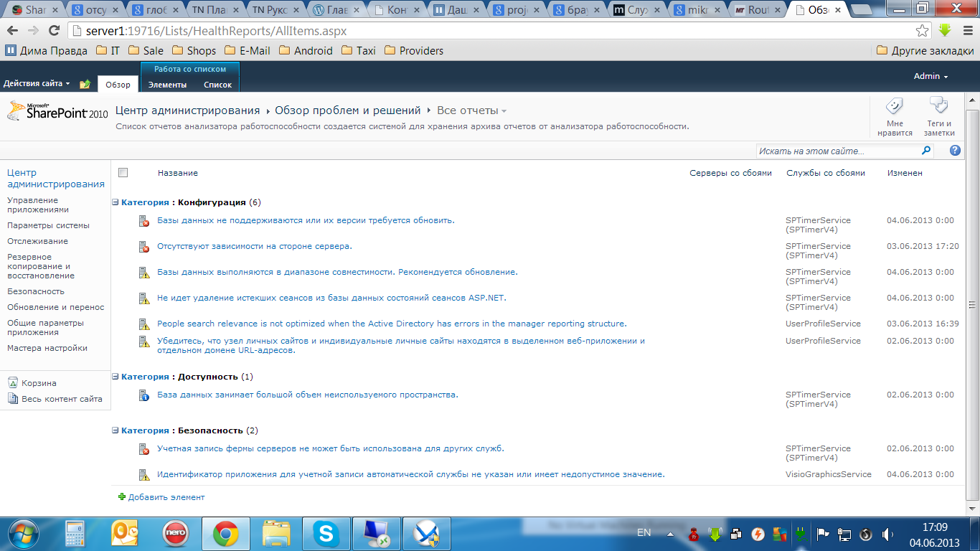Click green plus icon next to 'Добавить элемент'

(122, 496)
